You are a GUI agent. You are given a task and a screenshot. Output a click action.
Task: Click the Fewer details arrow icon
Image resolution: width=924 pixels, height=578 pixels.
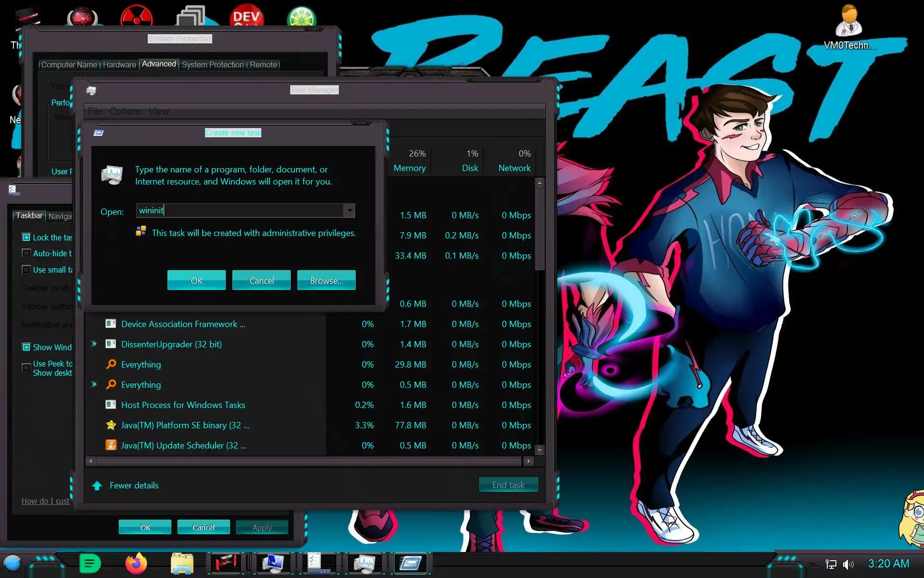click(97, 486)
